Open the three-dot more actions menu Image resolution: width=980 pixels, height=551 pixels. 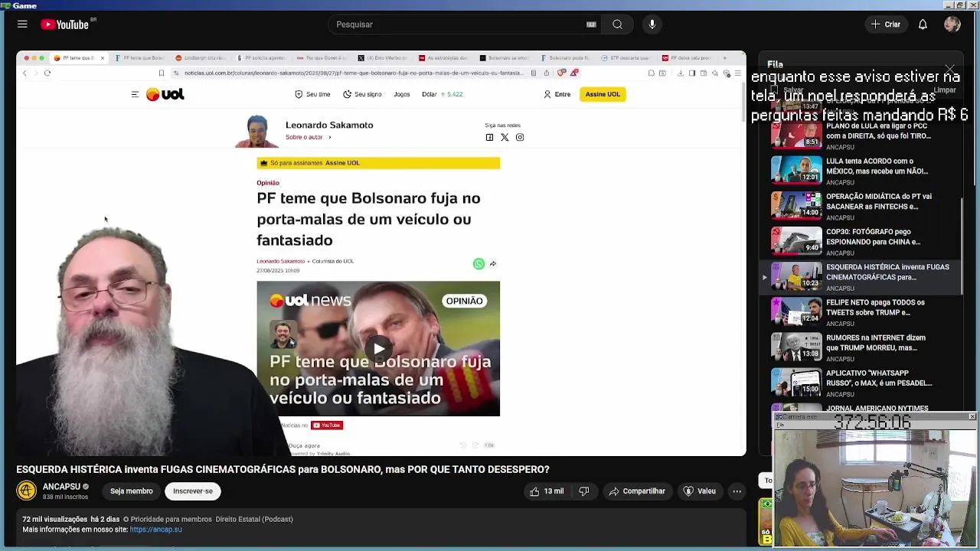pos(737,491)
